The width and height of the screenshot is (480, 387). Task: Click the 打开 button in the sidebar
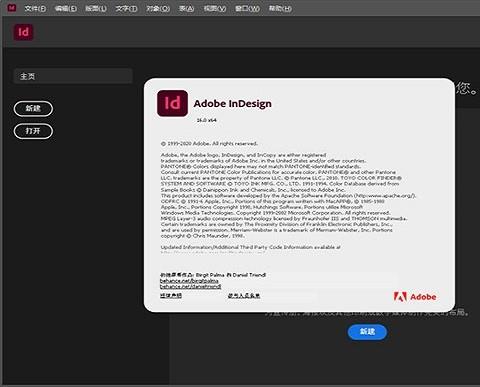(33, 131)
